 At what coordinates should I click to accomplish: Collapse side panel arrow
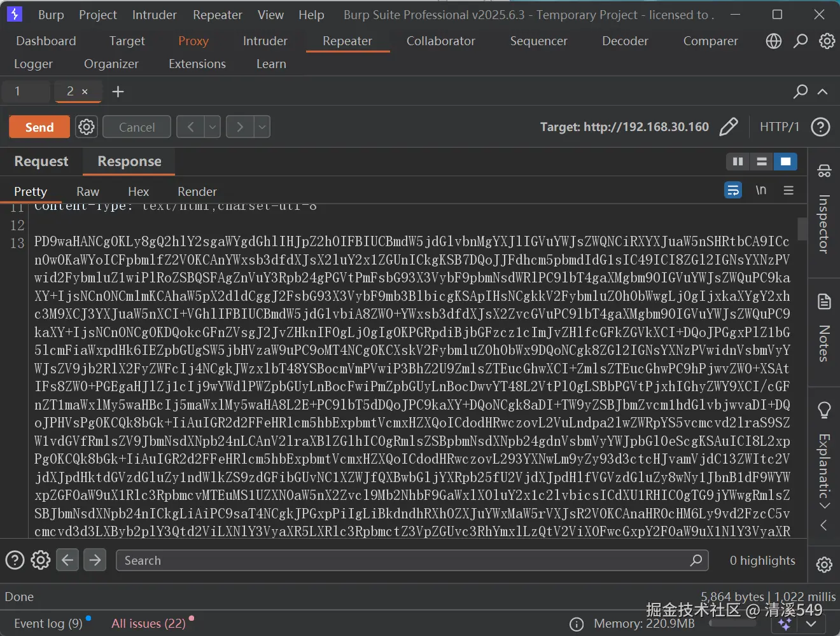(823, 525)
